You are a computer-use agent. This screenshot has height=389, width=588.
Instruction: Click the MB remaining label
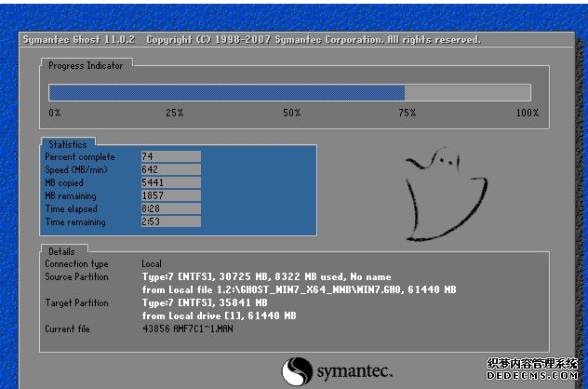click(x=71, y=196)
